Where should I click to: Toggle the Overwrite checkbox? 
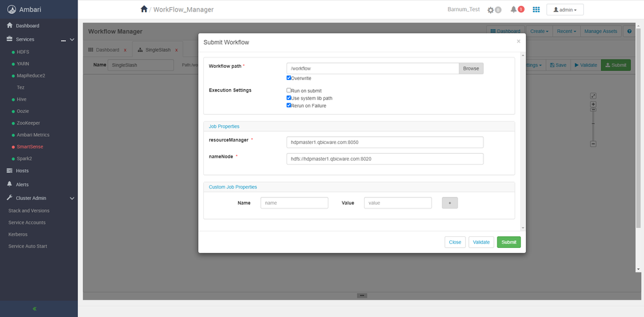[288, 77]
